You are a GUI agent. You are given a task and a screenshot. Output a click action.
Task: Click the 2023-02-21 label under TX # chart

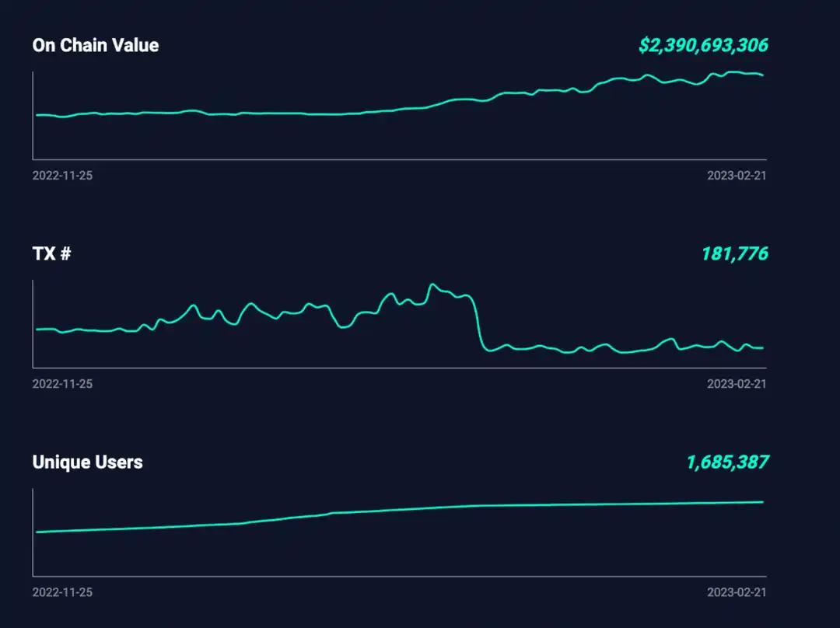pyautogui.click(x=736, y=384)
